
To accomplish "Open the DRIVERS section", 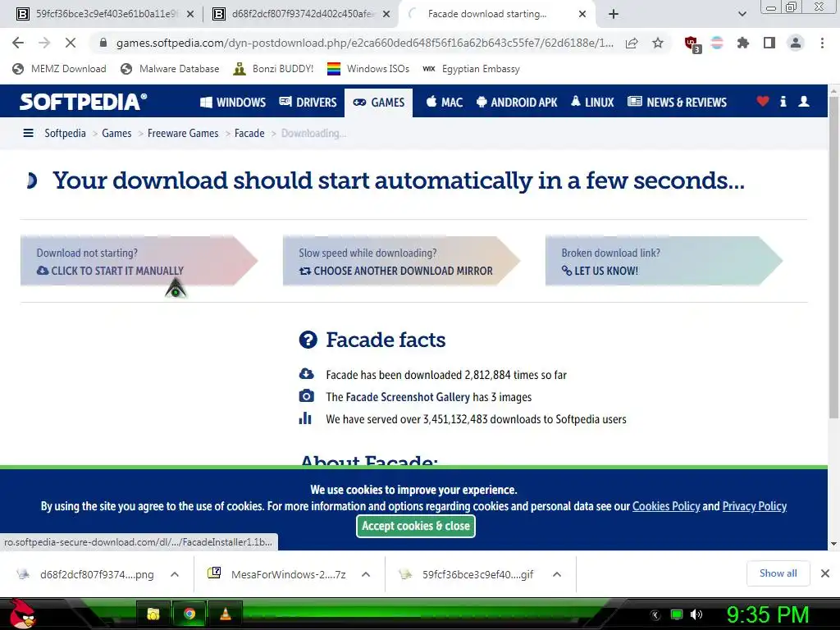I will (x=308, y=102).
